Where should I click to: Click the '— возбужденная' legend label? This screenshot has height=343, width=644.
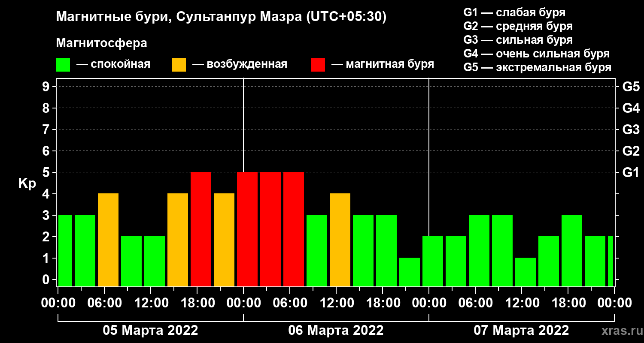click(x=240, y=65)
